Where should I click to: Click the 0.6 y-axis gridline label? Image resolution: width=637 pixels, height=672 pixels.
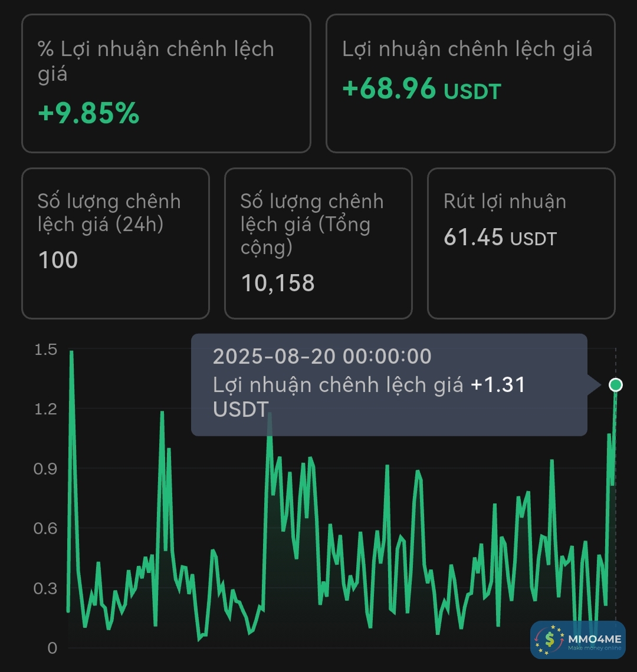point(45,529)
